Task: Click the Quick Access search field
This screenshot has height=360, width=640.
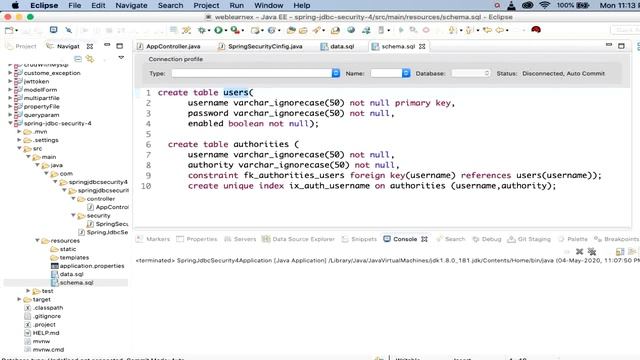Action: 625,30
